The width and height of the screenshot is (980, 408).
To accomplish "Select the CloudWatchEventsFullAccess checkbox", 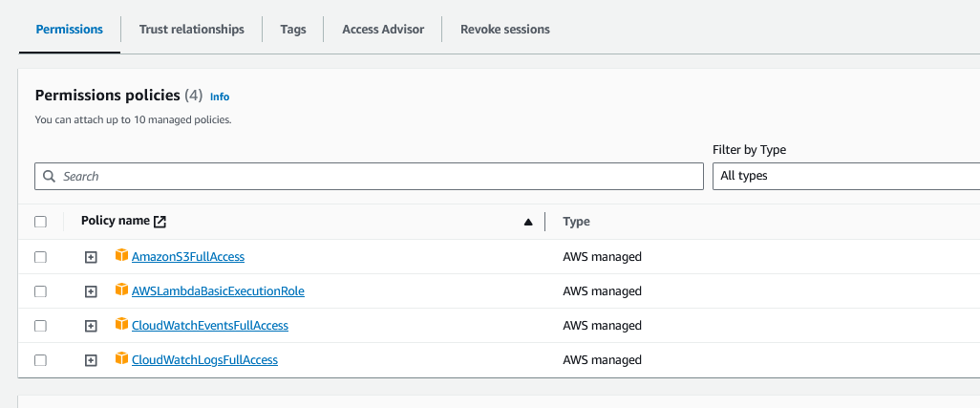I will tap(41, 326).
